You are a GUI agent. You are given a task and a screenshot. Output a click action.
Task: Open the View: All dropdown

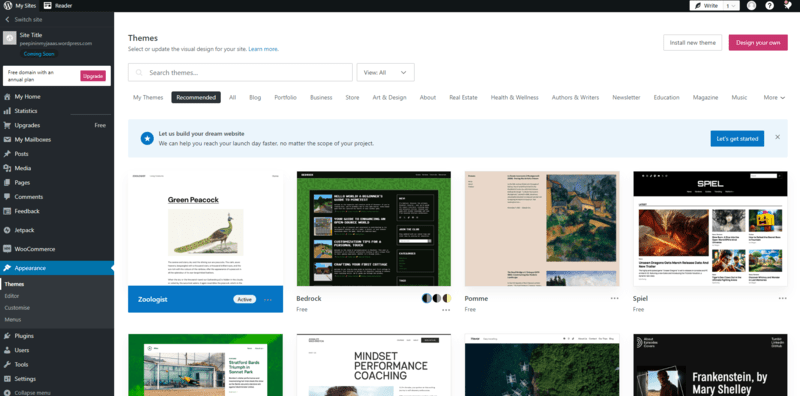click(385, 72)
